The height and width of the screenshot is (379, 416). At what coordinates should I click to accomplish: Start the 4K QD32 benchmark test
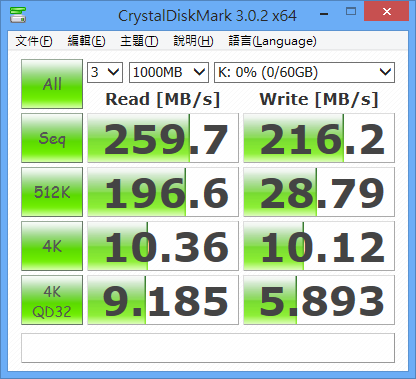point(52,300)
